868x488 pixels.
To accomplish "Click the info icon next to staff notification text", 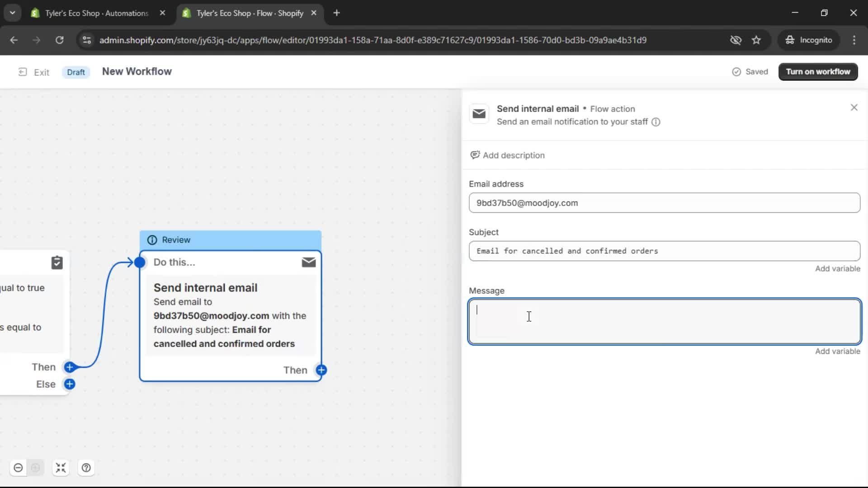I will point(656,122).
